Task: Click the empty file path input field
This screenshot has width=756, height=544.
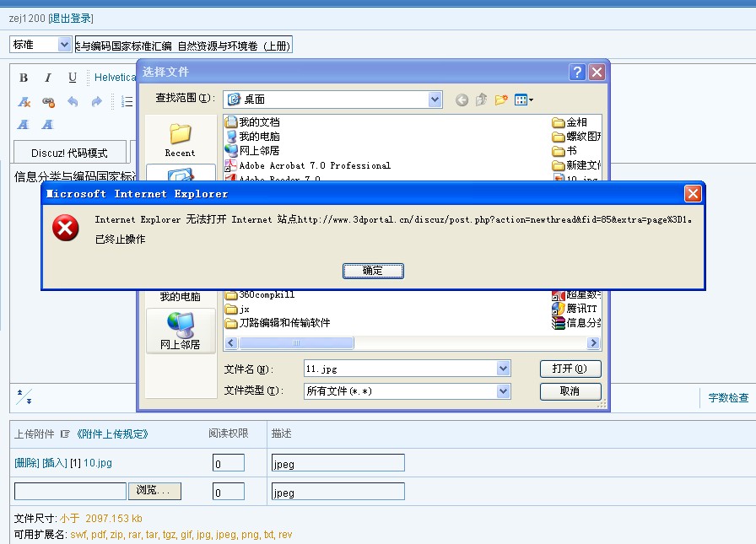Action: tap(70, 491)
